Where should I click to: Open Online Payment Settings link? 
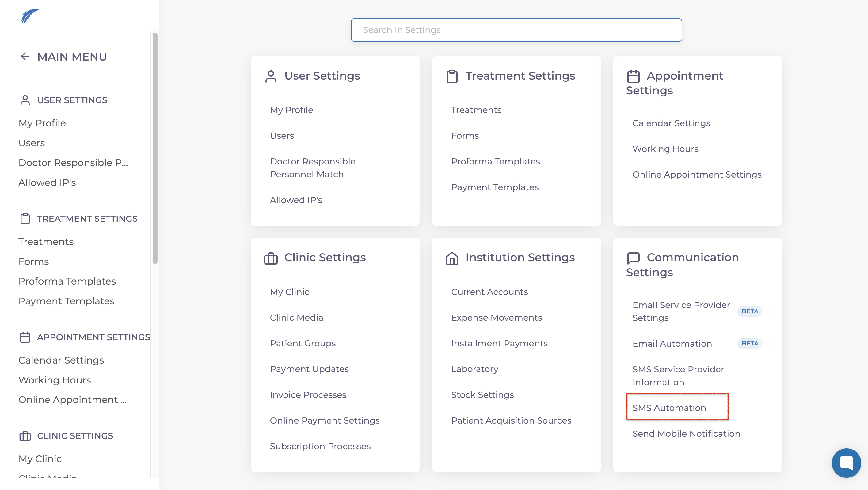(325, 420)
